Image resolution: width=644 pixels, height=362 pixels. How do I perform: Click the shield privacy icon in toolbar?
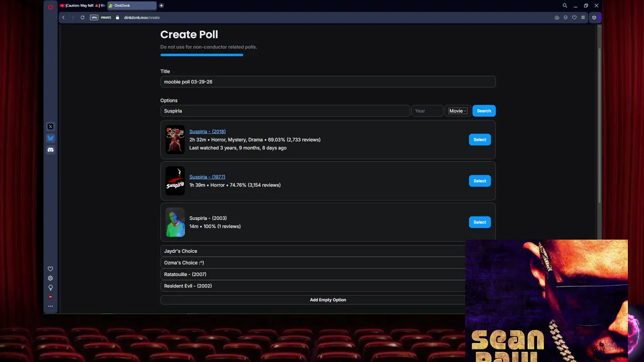[x=566, y=18]
